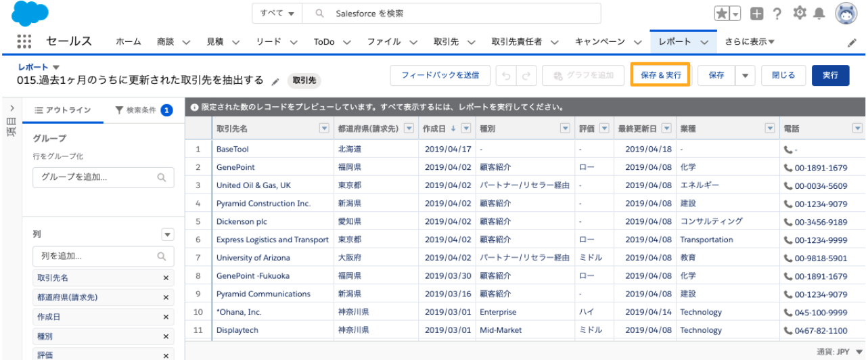Click the navigation bar edit pencil

(852, 42)
